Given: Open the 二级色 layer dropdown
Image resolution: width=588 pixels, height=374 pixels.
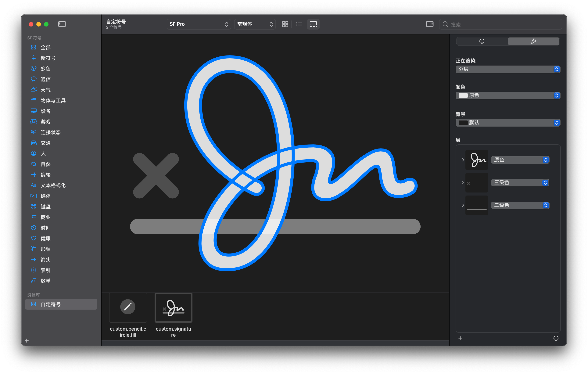Looking at the screenshot, I should click(520, 205).
